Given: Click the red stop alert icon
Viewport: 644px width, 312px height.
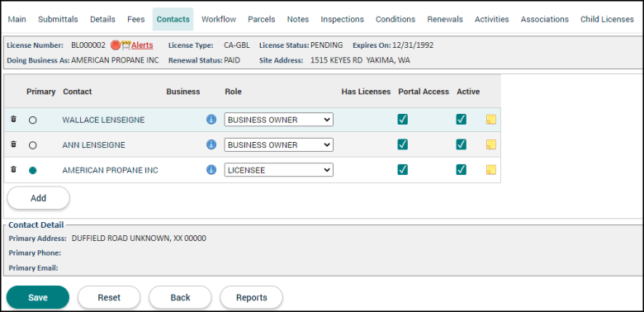Looking at the screenshot, I should click(x=116, y=45).
